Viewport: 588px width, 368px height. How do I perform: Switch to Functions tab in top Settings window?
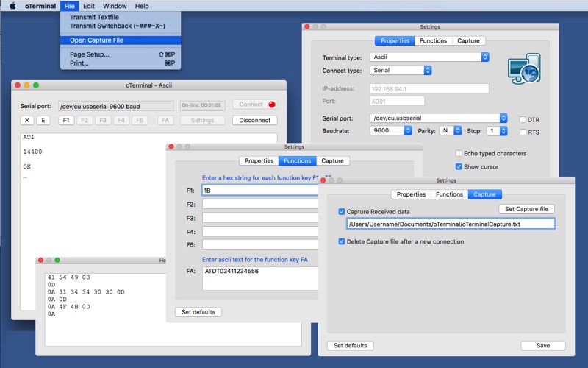[x=433, y=40]
